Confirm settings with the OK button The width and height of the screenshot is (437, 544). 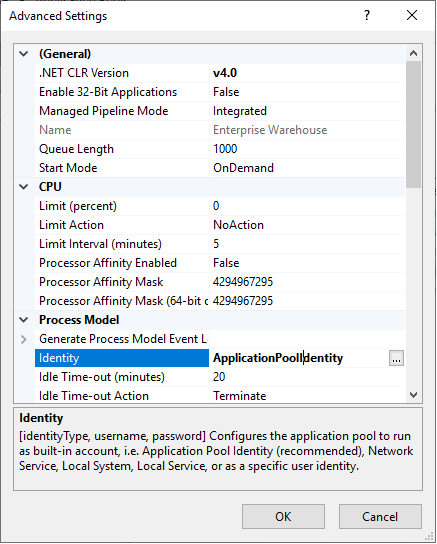[x=283, y=516]
